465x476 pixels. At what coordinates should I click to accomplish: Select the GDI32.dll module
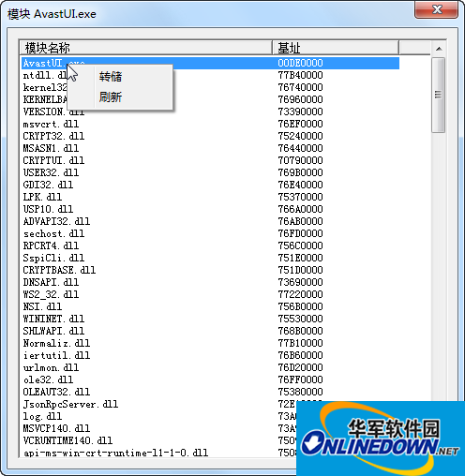coord(48,185)
